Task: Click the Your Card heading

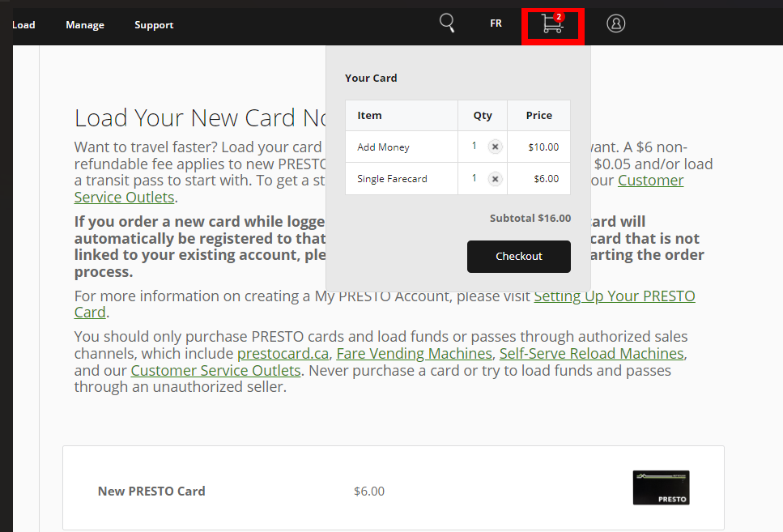Action: point(371,78)
